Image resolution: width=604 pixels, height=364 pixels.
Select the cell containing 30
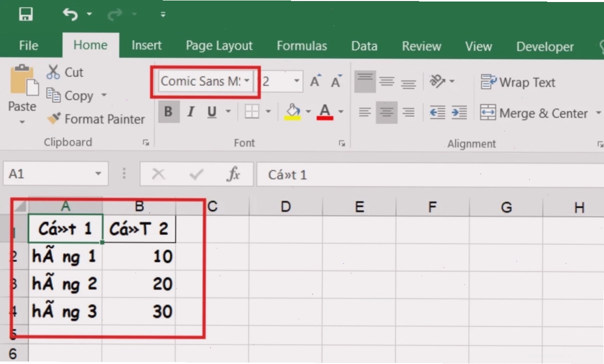click(139, 311)
